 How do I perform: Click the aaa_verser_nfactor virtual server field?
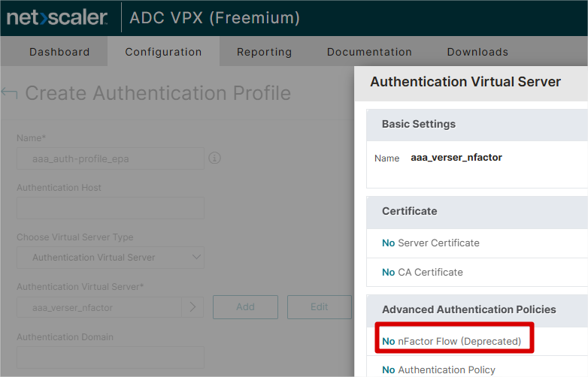tap(99, 307)
